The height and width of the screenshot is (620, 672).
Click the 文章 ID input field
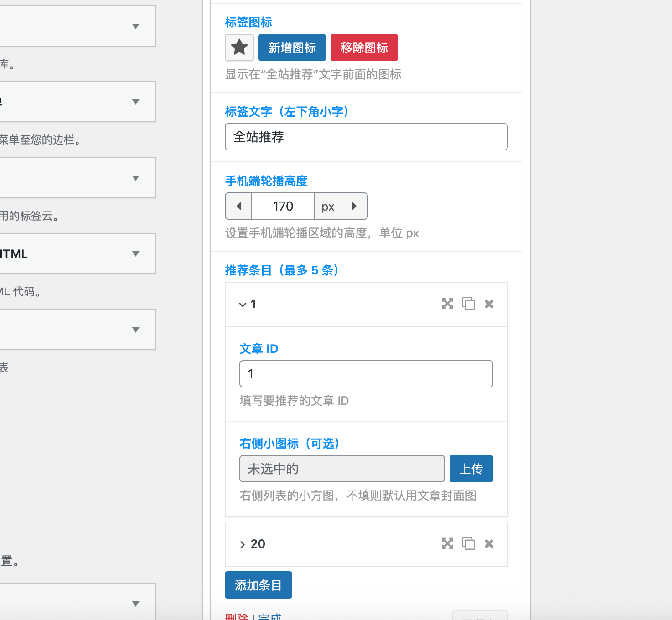pos(366,373)
